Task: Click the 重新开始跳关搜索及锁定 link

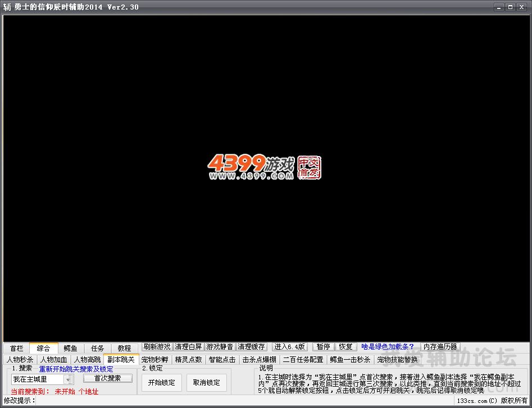Action: coord(76,369)
